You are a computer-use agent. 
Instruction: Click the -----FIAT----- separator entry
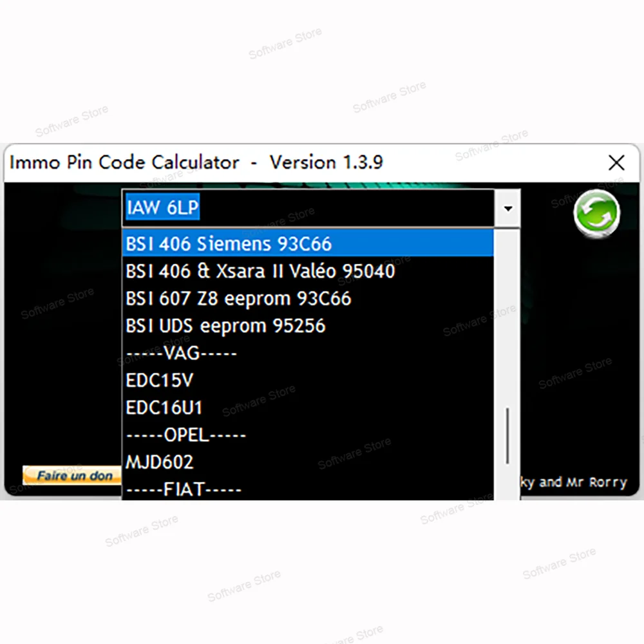click(x=308, y=488)
